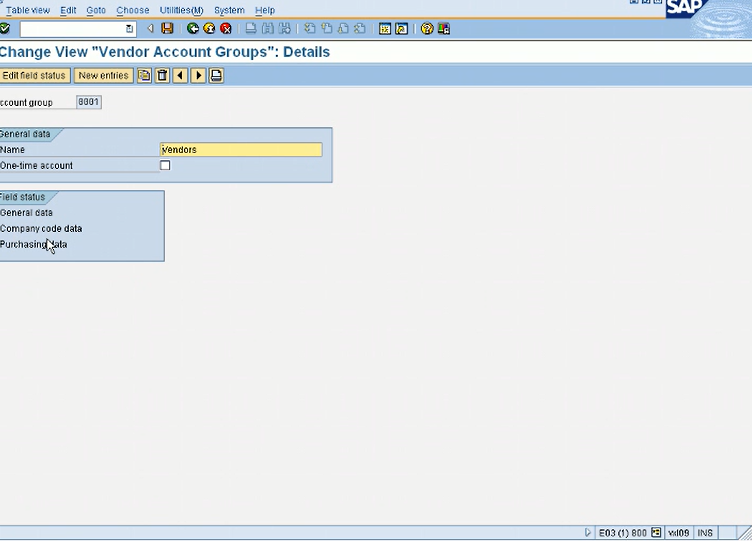The width and height of the screenshot is (752, 541).
Task: Click the Account group field showing 0001
Action: pyautogui.click(x=89, y=102)
